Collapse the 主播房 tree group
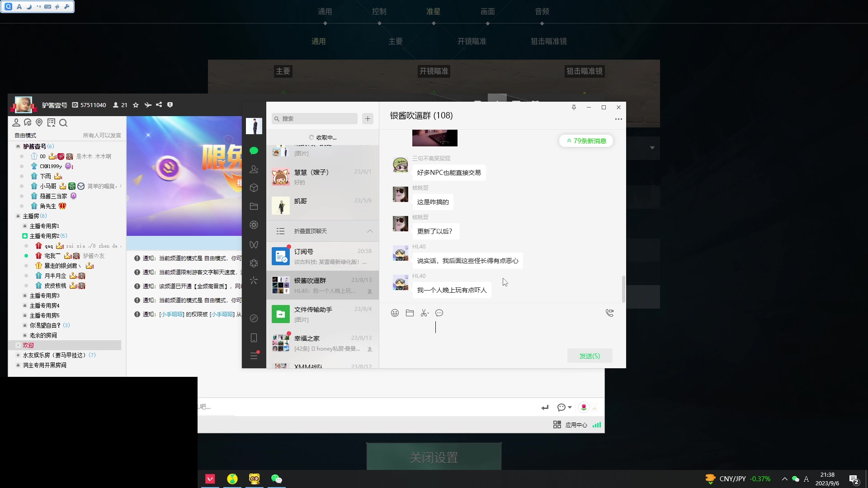868x488 pixels. [x=18, y=216]
